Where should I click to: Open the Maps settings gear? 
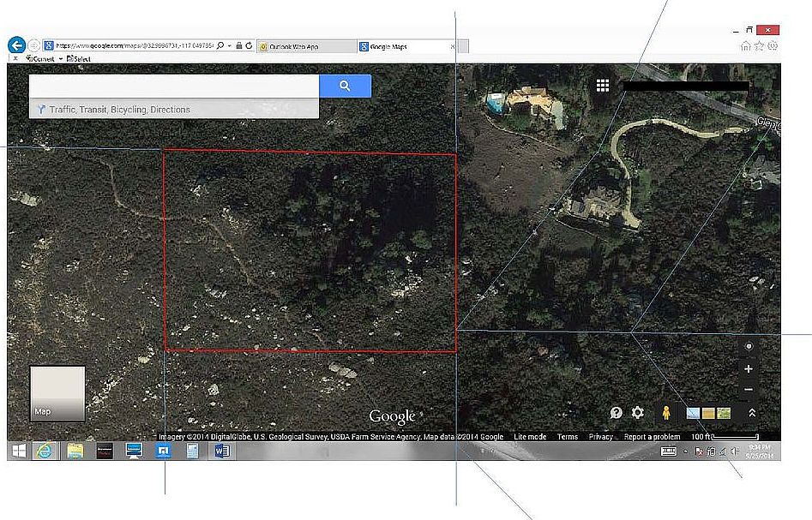pos(638,413)
